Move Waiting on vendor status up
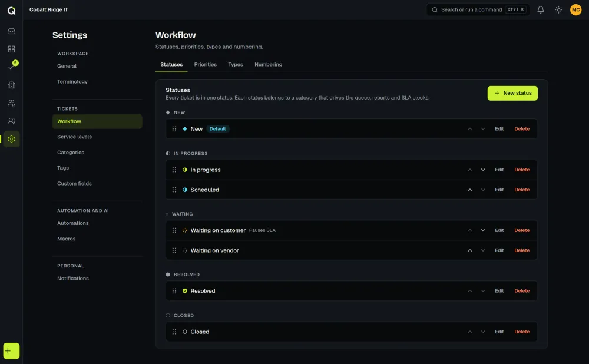The width and height of the screenshot is (589, 364). 470,250
